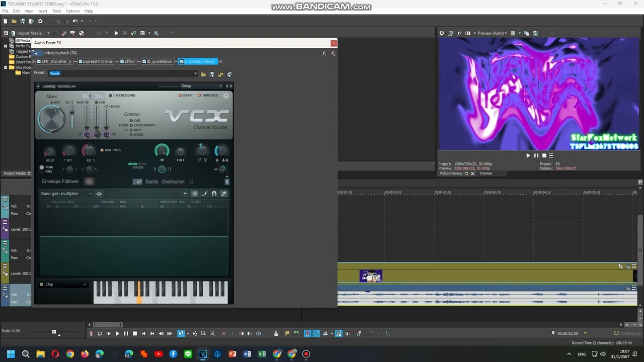Open the Project Media search magnifier
The image size is (644, 362).
point(156,33)
